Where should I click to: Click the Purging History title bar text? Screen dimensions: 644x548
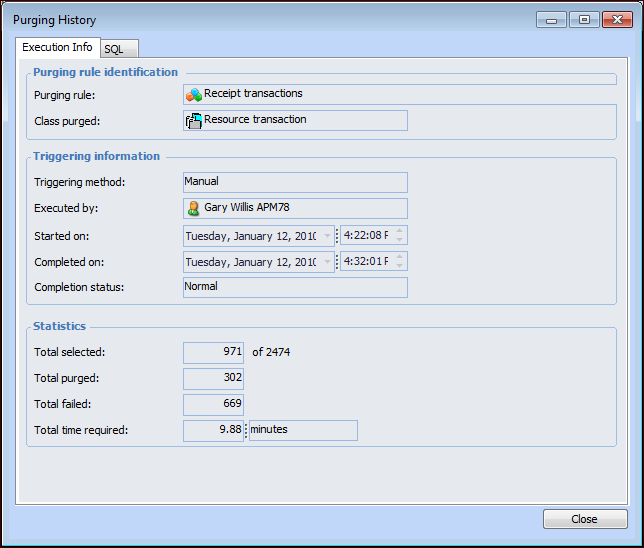point(55,20)
